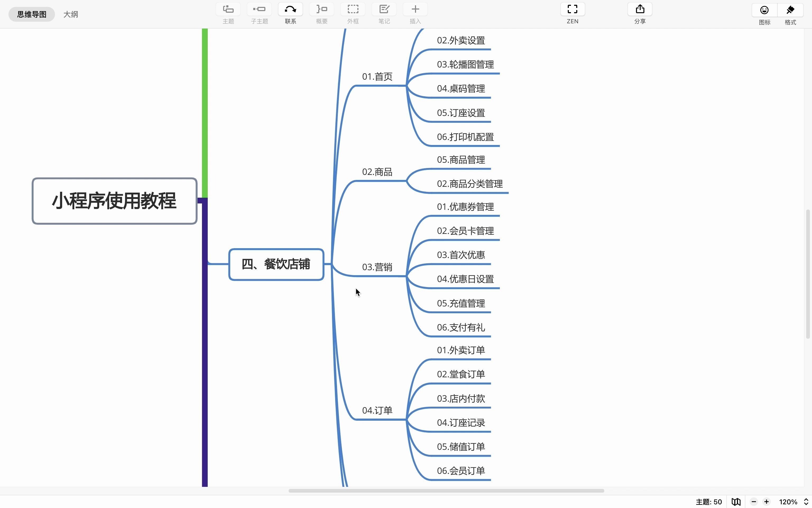This screenshot has width=812, height=508.
Task: Select the 03.营销 branch
Action: pos(377,267)
